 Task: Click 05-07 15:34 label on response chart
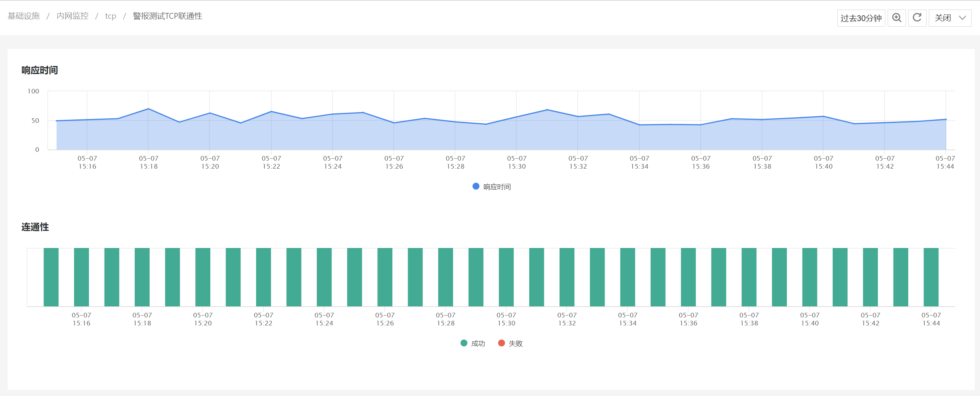[x=639, y=162]
